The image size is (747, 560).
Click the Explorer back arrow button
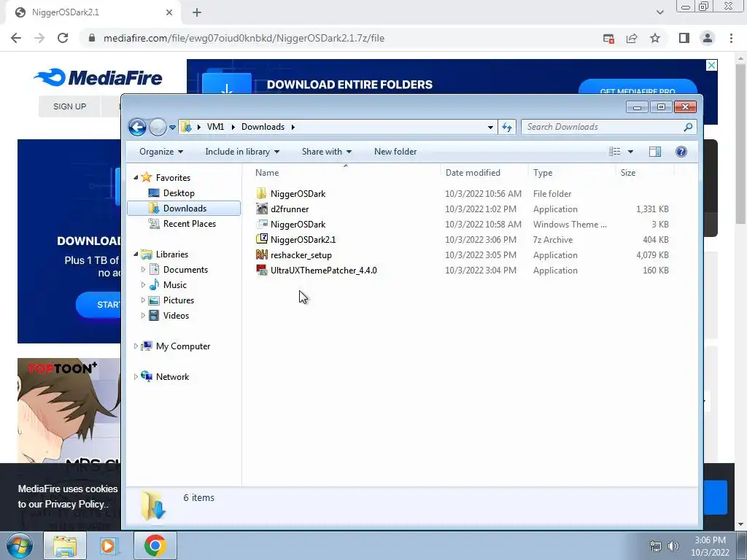pos(137,127)
